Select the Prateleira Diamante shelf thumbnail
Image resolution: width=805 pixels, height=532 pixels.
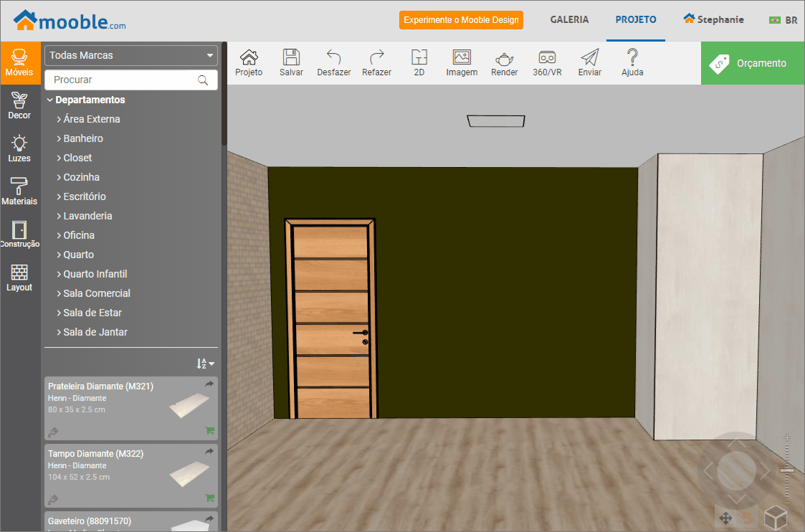(x=189, y=406)
